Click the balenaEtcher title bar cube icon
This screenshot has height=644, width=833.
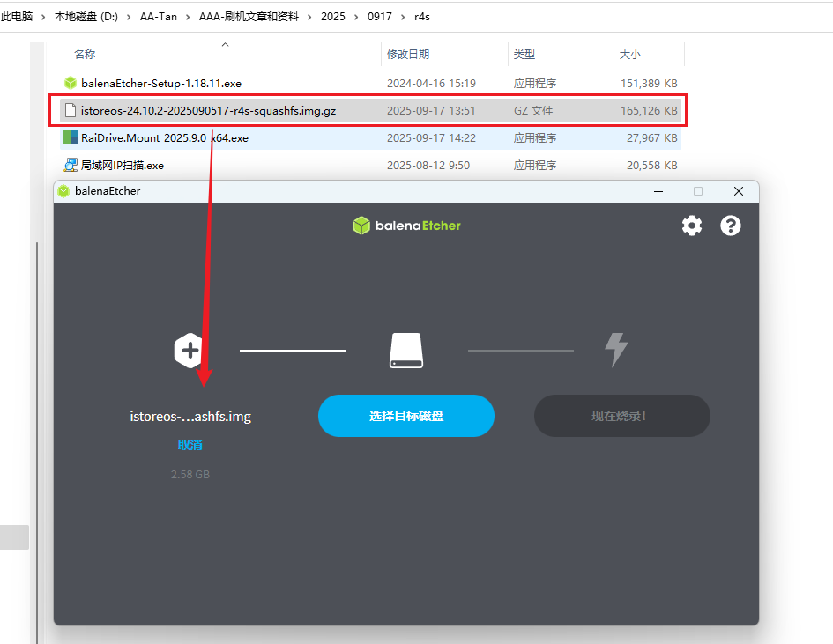coord(63,191)
